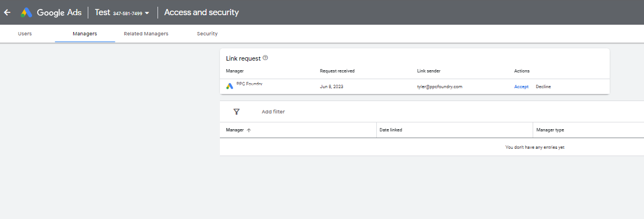The image size is (644, 219).
Task: Click the Request received header
Action: pos(337,71)
